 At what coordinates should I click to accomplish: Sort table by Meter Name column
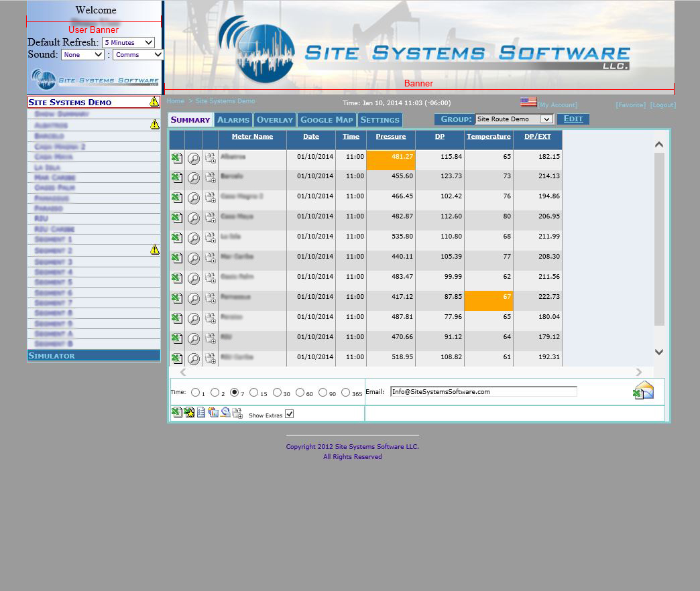tap(252, 137)
